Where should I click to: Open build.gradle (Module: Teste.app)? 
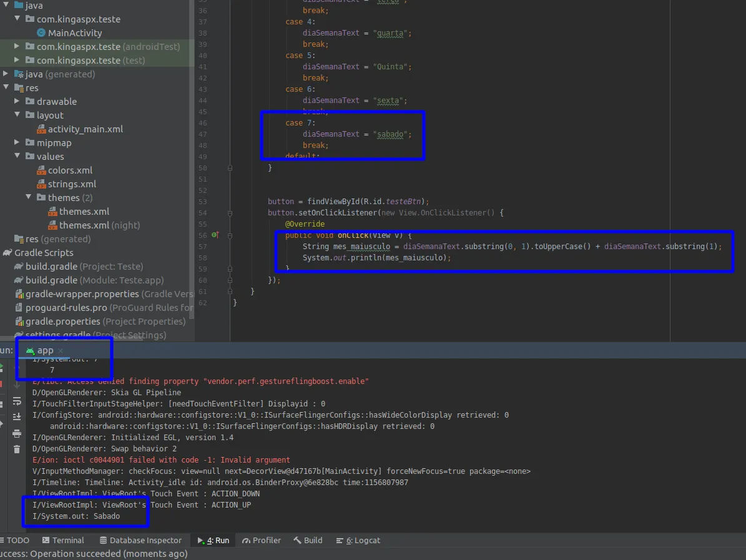tap(94, 280)
